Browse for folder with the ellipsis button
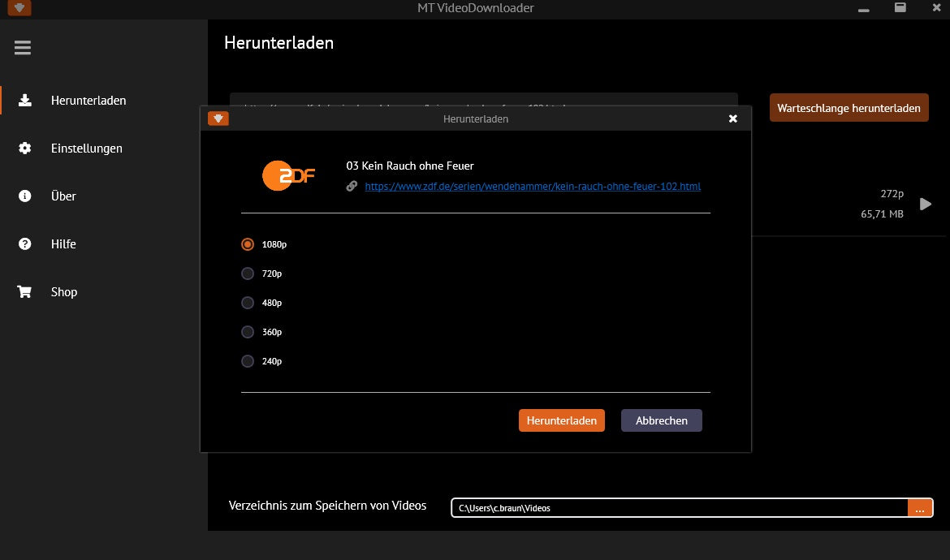Viewport: 950px width, 560px height. [x=920, y=508]
